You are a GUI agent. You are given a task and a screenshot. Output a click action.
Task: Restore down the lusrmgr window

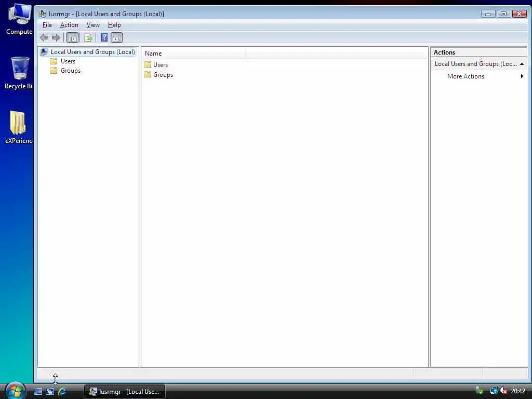[503, 14]
